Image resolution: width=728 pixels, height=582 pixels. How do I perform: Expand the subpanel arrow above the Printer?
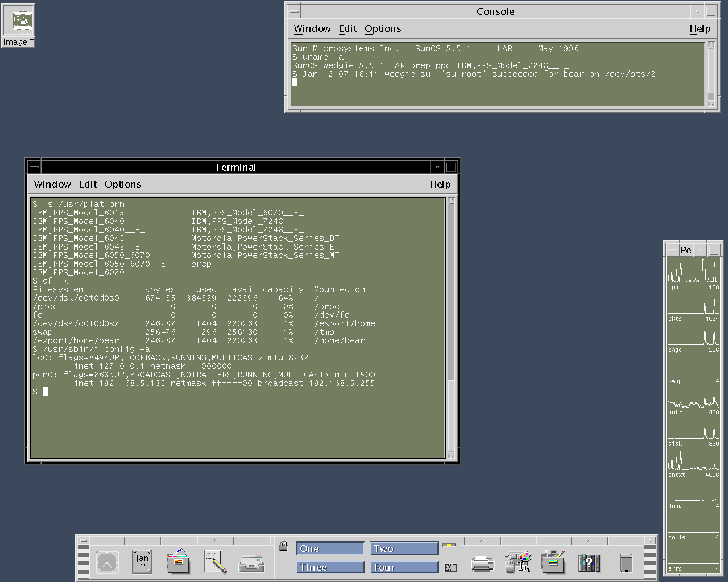point(482,541)
